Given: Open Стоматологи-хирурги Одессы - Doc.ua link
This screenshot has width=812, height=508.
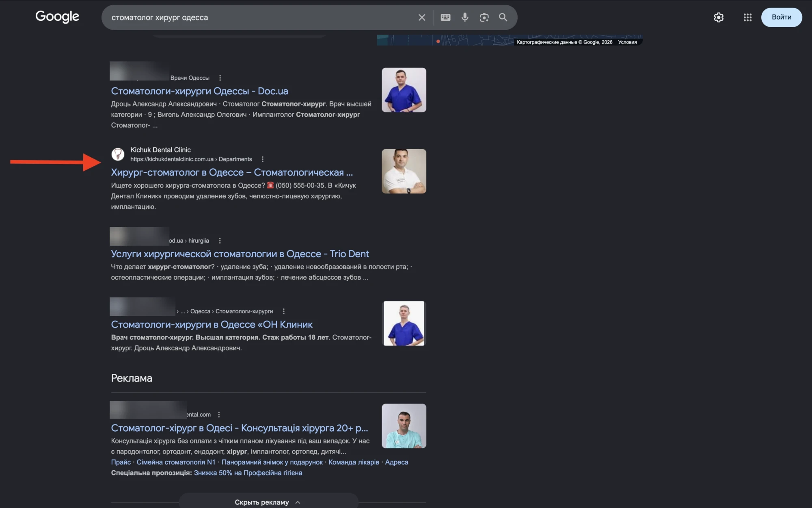Looking at the screenshot, I should pos(200,91).
